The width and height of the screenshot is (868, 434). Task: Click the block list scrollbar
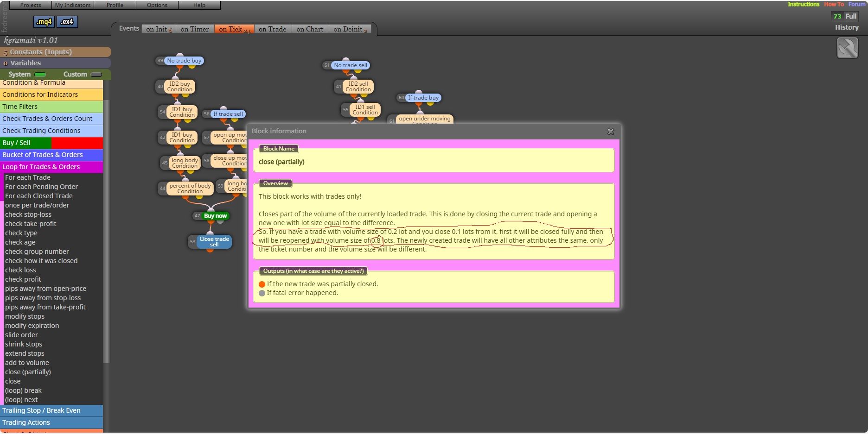click(106, 232)
